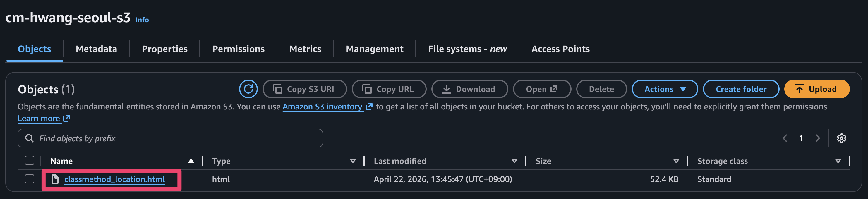Click the Copy URL button
This screenshot has height=199, width=868.
389,89
